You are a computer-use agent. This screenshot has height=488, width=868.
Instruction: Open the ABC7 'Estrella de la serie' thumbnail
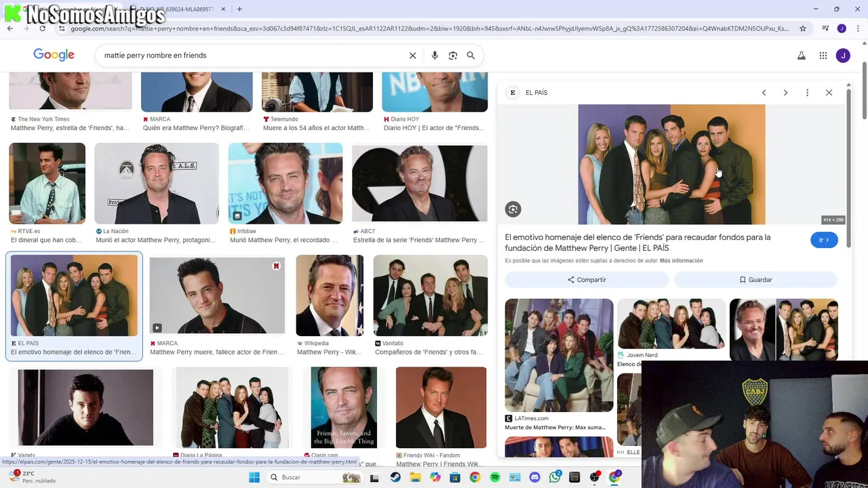point(419,183)
